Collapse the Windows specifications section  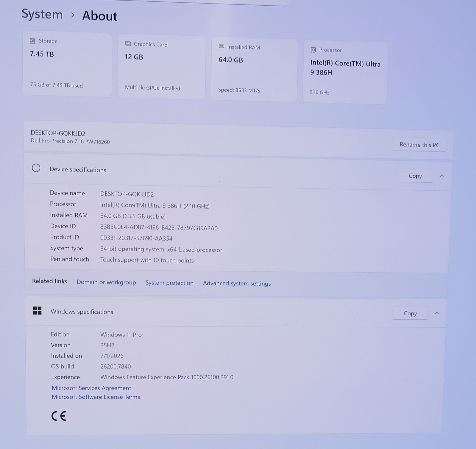tap(437, 313)
